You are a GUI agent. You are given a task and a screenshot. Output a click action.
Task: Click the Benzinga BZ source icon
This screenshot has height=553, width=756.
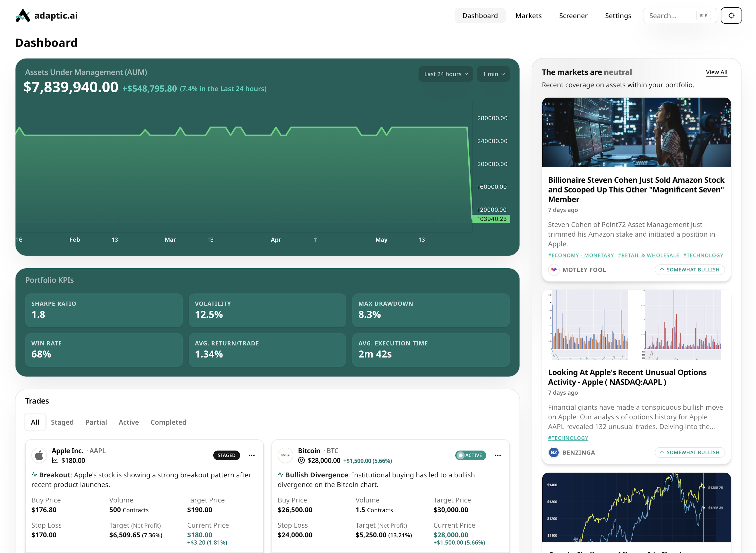(554, 453)
